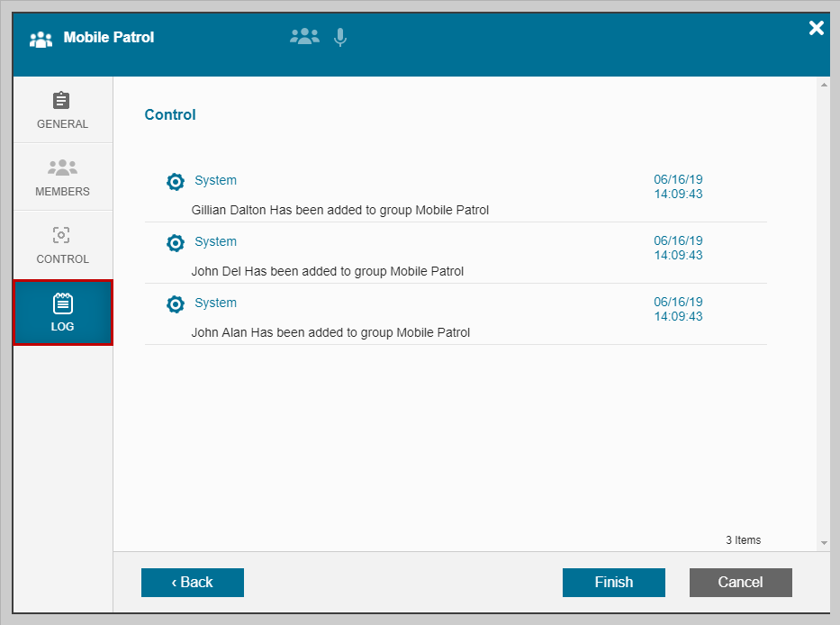Screen dimensions: 840x625
Task: Click the group members icon in header
Action: 304,36
